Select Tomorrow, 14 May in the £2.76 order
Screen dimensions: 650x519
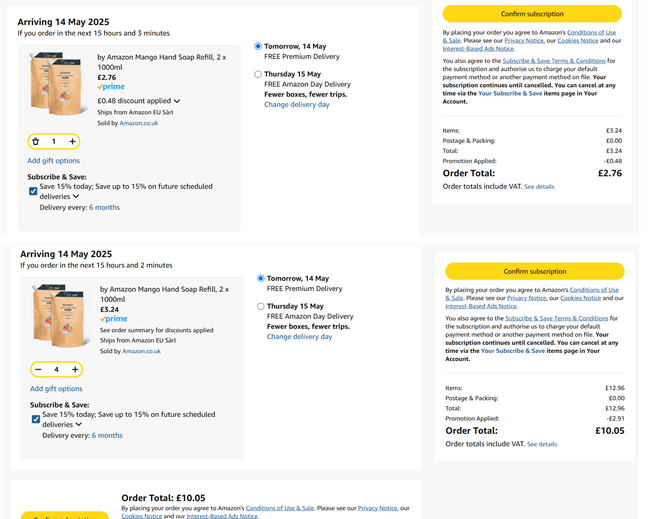click(258, 46)
